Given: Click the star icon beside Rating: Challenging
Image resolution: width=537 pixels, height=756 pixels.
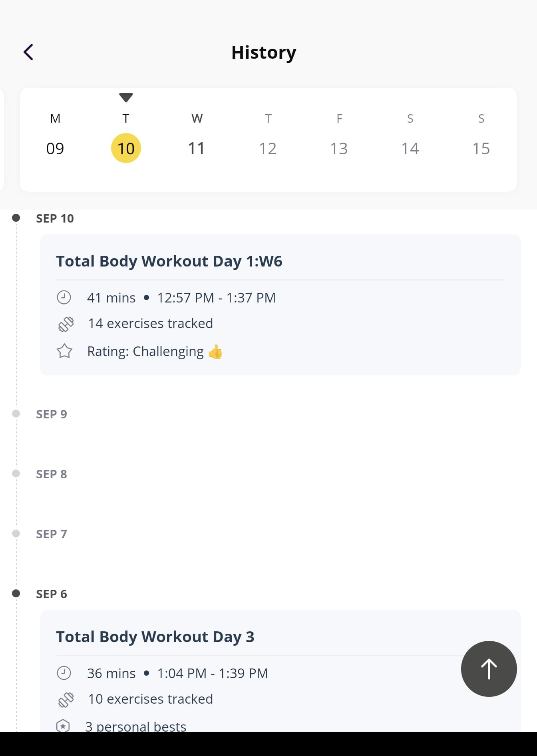Looking at the screenshot, I should pos(64,351).
